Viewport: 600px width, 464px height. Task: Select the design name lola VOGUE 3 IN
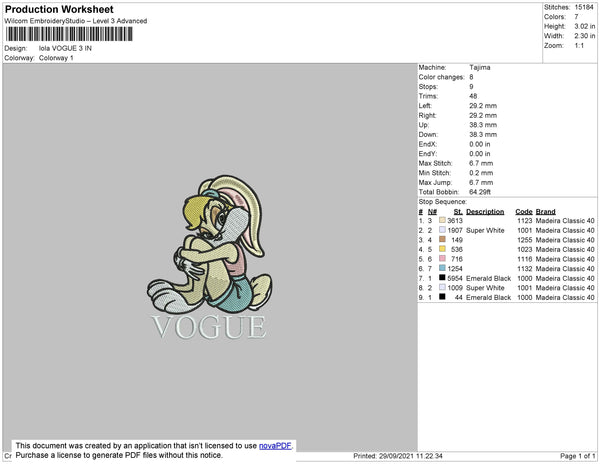point(65,48)
